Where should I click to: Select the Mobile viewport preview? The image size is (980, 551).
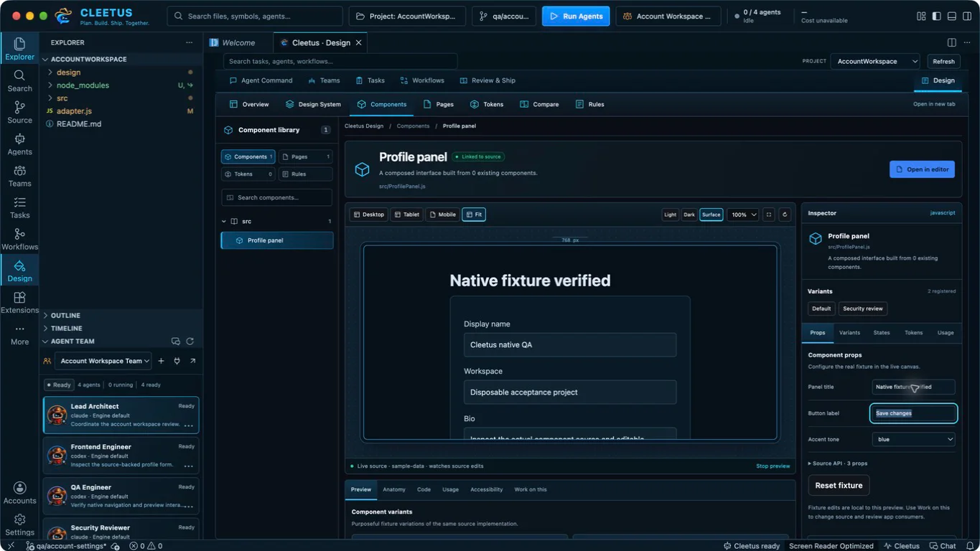(442, 215)
